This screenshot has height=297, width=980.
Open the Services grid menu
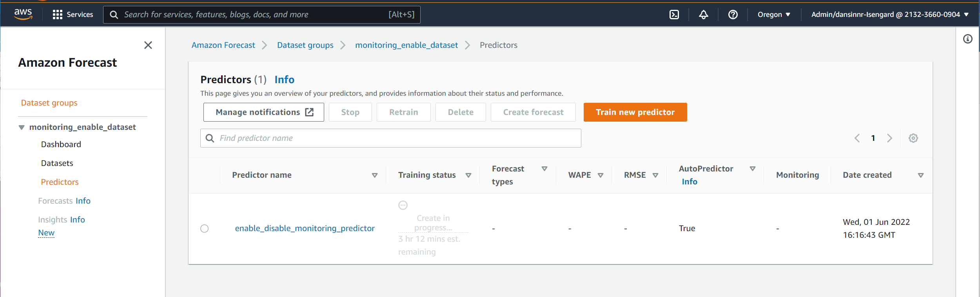pyautogui.click(x=73, y=15)
